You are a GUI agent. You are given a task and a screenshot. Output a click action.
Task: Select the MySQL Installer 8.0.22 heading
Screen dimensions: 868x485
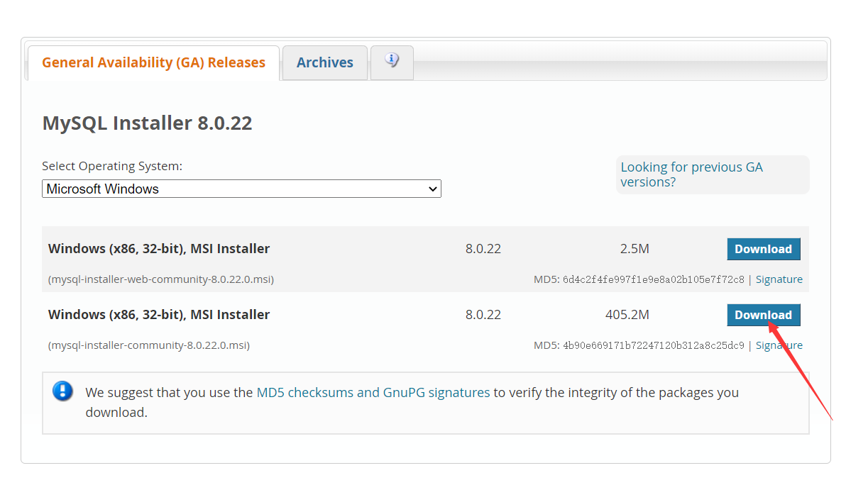pyautogui.click(x=148, y=123)
